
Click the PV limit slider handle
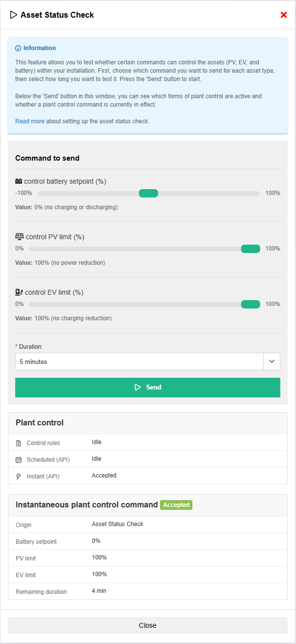(250, 249)
